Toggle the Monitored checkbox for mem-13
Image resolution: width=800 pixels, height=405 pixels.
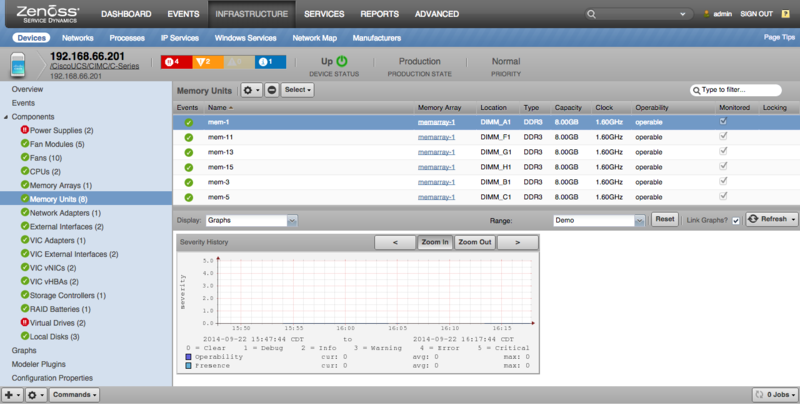click(723, 151)
